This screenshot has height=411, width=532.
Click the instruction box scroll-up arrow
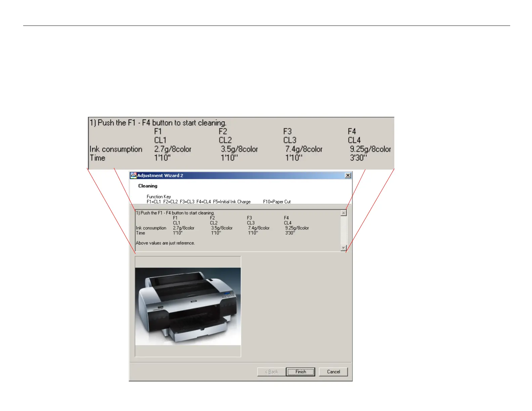point(343,213)
